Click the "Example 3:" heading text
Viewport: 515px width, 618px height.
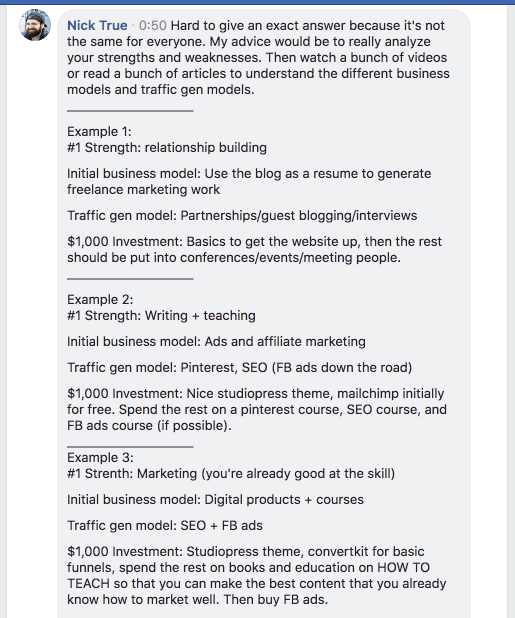100,458
